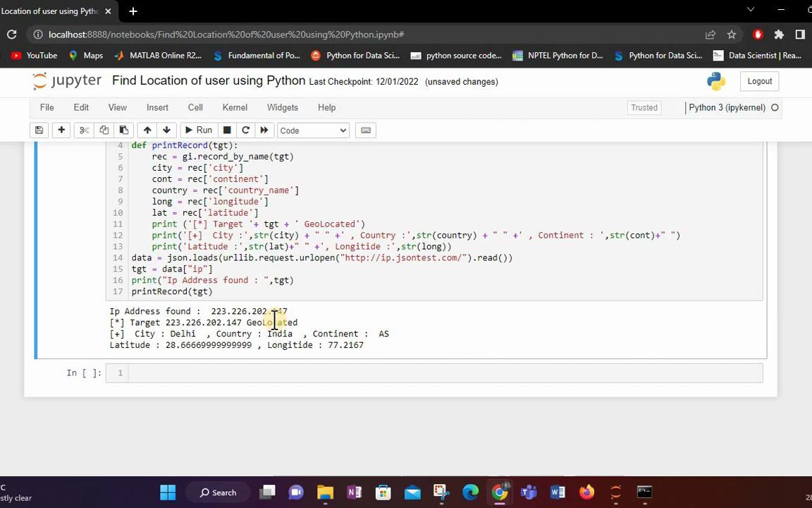
Task: Open the Widgets menu
Action: pyautogui.click(x=282, y=107)
